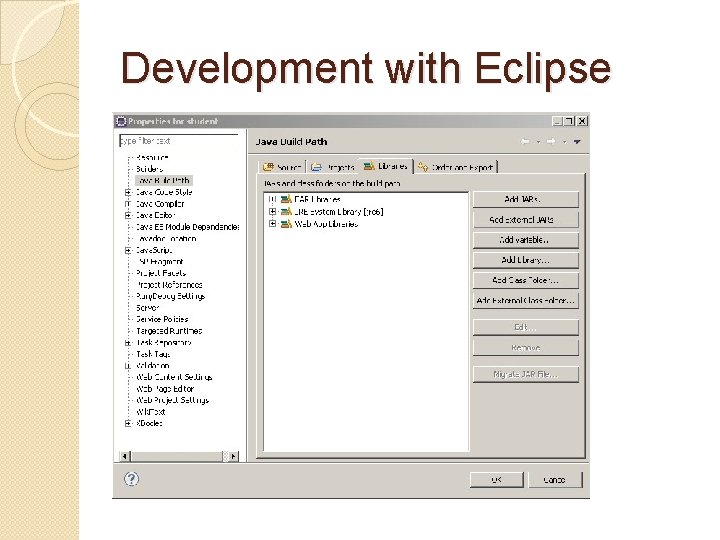
Task: Expand the XDoclet node
Action: pyautogui.click(x=128, y=423)
